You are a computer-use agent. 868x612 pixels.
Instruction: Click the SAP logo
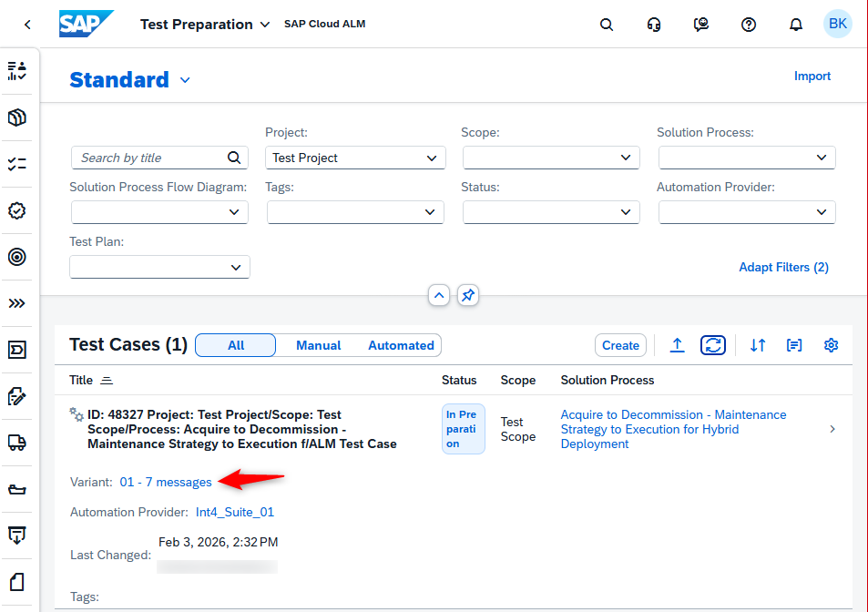(86, 24)
